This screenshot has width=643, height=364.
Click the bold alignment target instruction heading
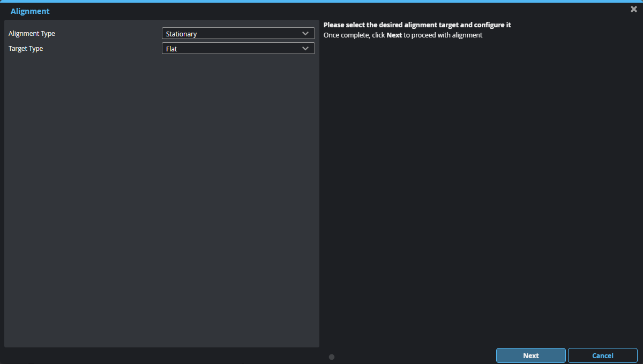coord(417,25)
